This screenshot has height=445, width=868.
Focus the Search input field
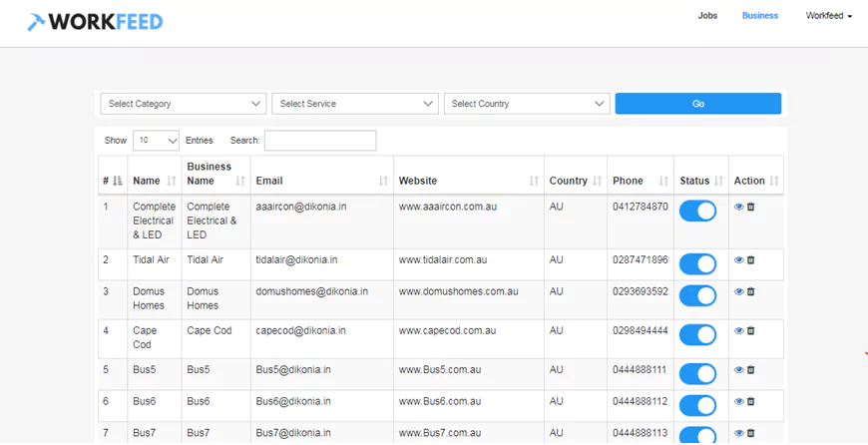pos(320,141)
